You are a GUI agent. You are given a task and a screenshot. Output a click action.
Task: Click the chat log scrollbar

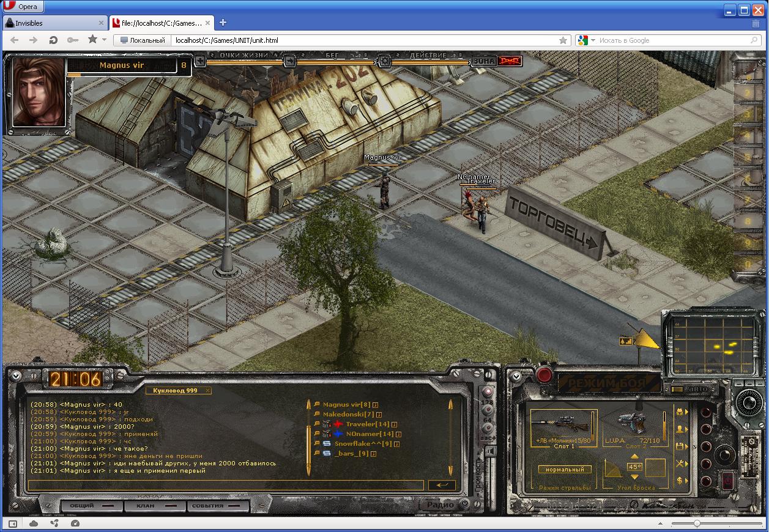[308, 437]
